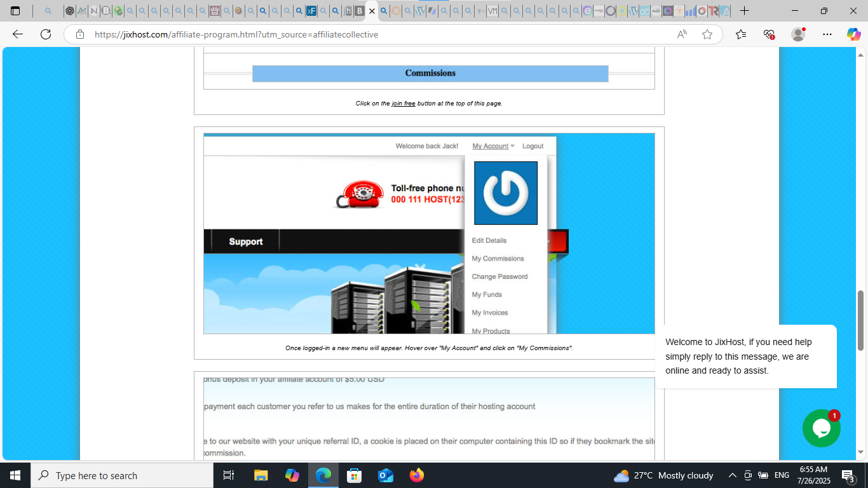Click the page scrollbar thumb
The height and width of the screenshot is (488, 868).
[x=861, y=320]
